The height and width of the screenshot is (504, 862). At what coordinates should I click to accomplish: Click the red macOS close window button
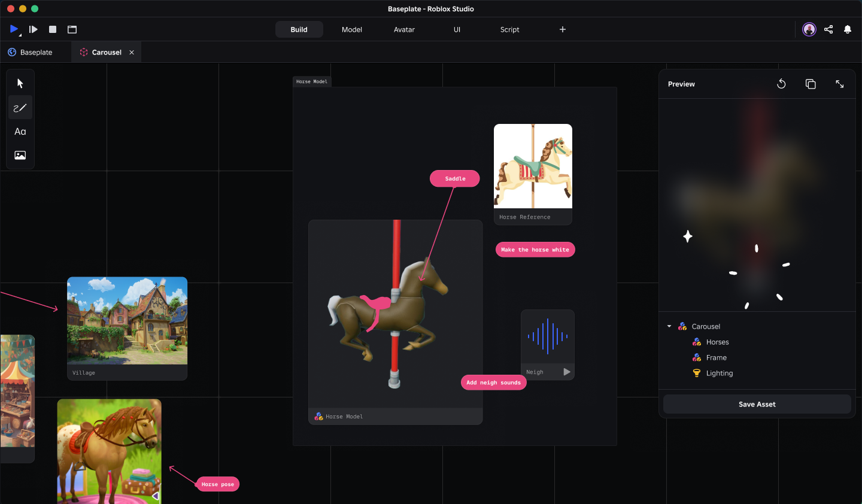pyautogui.click(x=11, y=9)
